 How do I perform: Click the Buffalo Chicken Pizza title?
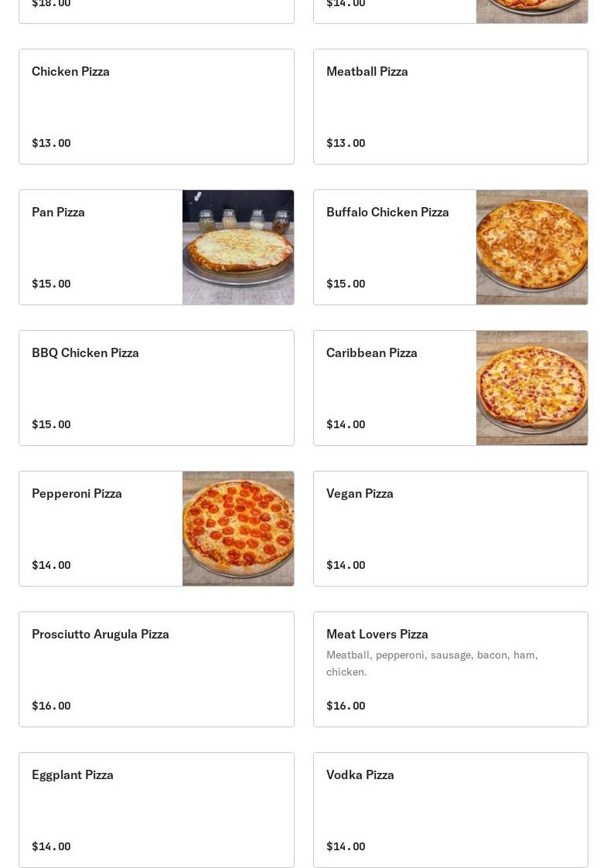[x=387, y=212]
